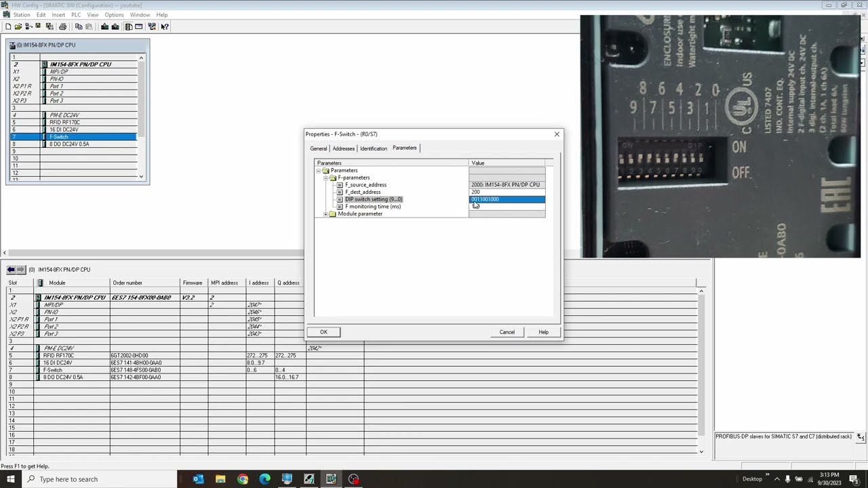Open the Station menu
The height and width of the screenshot is (488, 868).
pos(22,15)
